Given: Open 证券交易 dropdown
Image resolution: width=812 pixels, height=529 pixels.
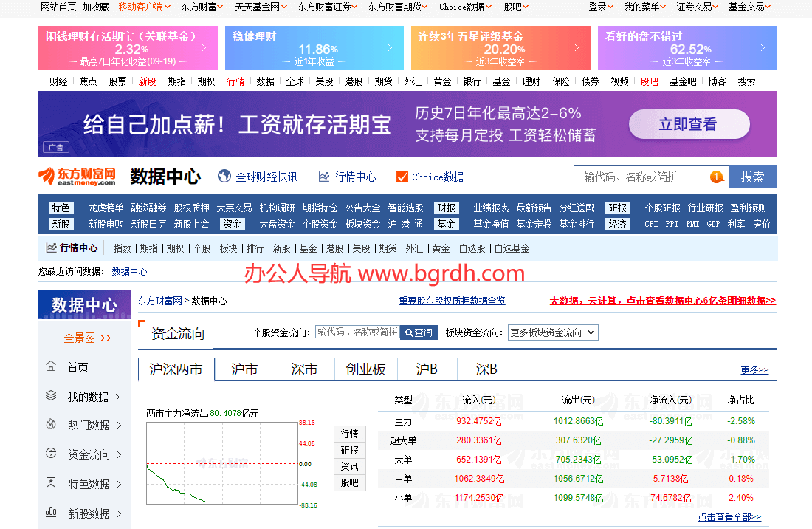Looking at the screenshot, I should click(x=697, y=7).
